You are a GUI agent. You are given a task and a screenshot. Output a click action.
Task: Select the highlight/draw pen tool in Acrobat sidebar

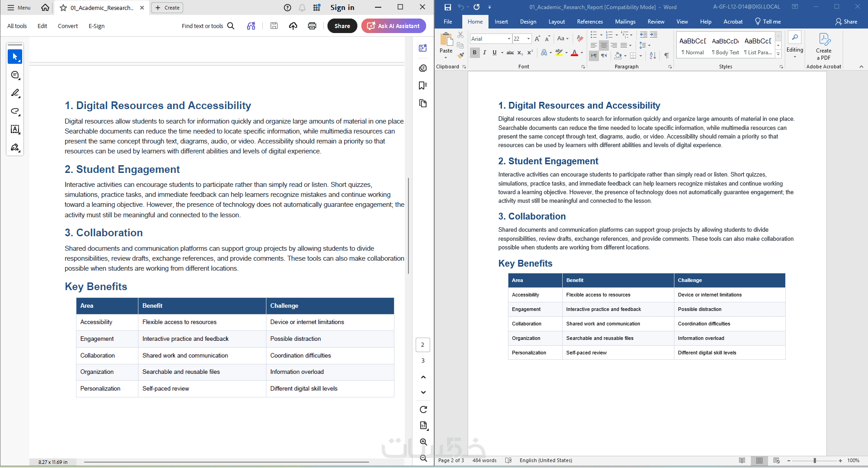click(15, 93)
